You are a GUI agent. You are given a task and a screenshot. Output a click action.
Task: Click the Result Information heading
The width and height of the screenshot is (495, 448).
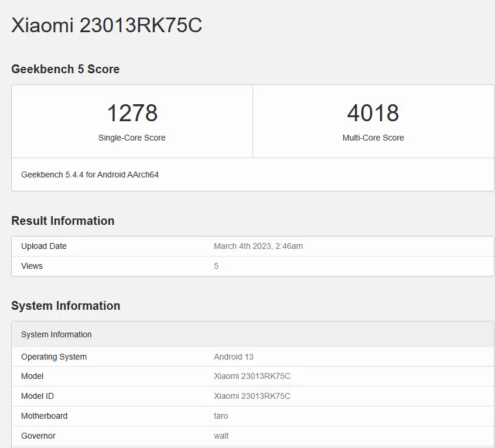click(x=63, y=221)
